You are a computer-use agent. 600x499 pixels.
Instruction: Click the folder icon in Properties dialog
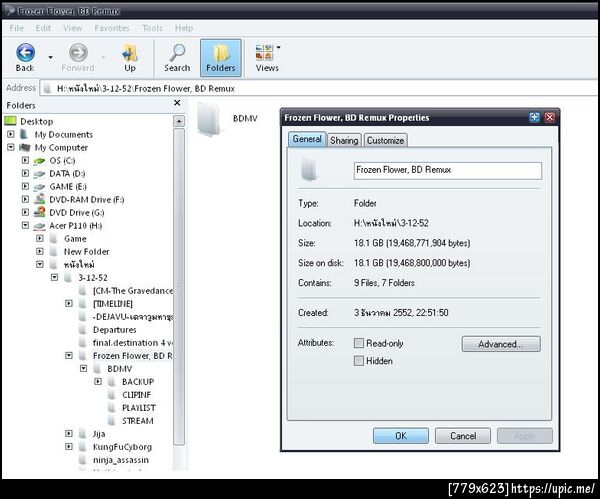coord(309,169)
